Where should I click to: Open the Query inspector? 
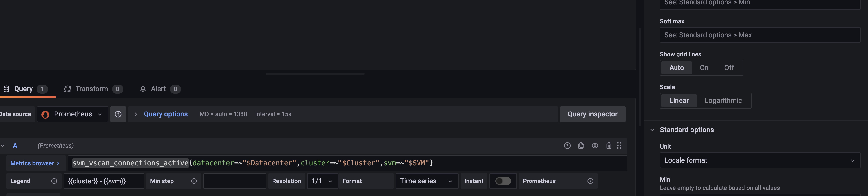click(592, 114)
